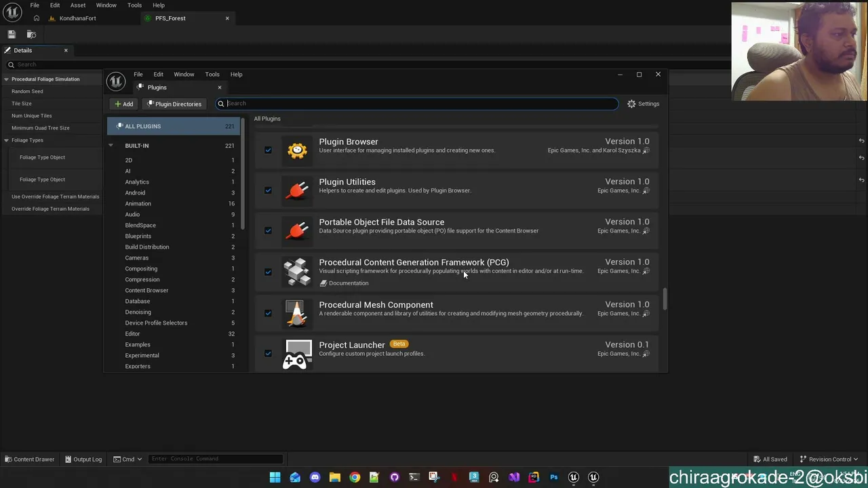Click the All Saved status button

point(770,459)
